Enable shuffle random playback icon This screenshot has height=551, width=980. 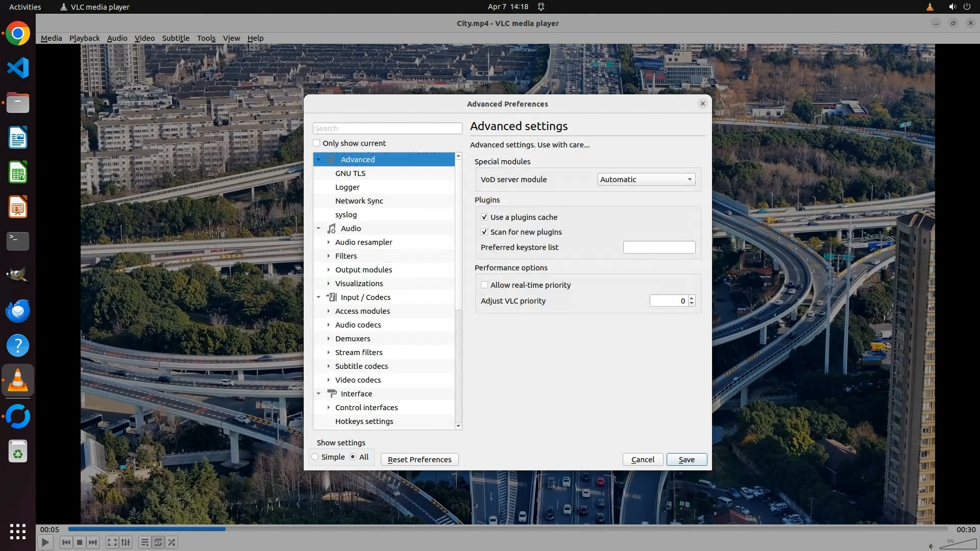pyautogui.click(x=172, y=542)
